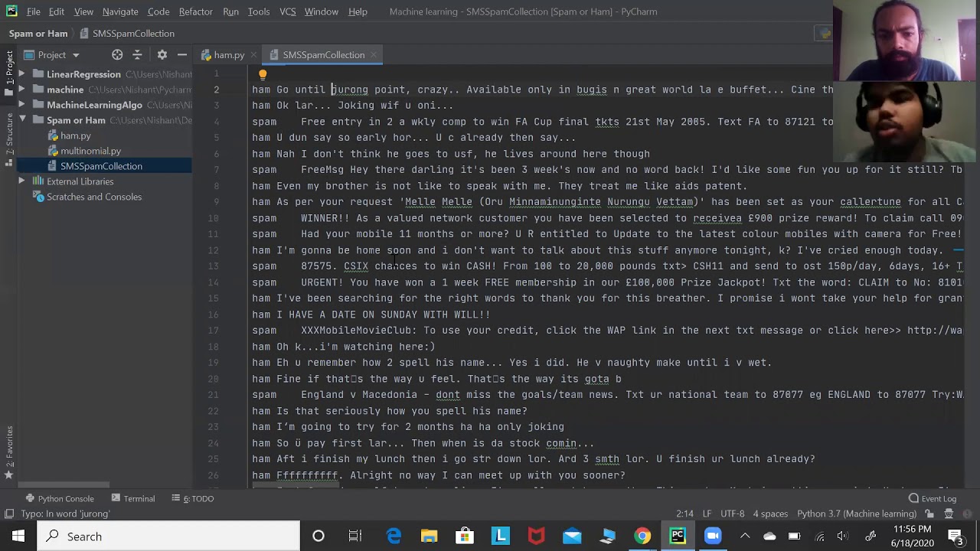This screenshot has width=980, height=551.
Task: Open Microsoft Store from taskbar
Action: pos(465,536)
